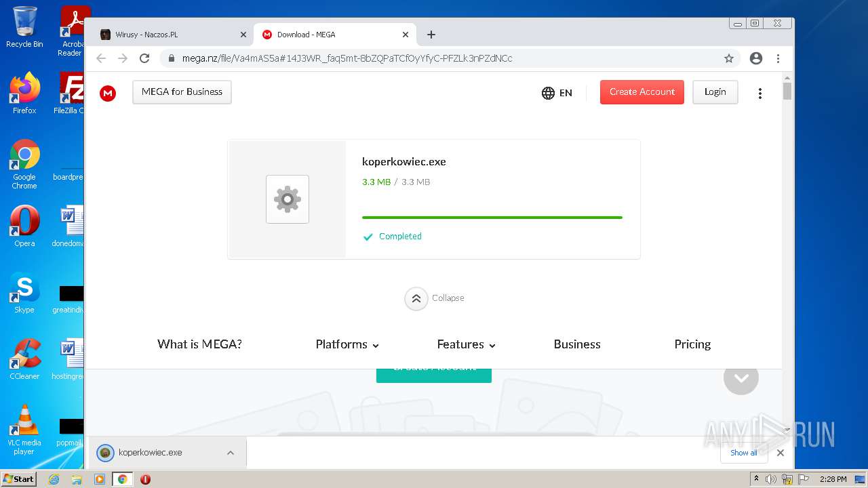Click the koperkowiec.exe gear file icon
The image size is (868, 488).
point(288,199)
